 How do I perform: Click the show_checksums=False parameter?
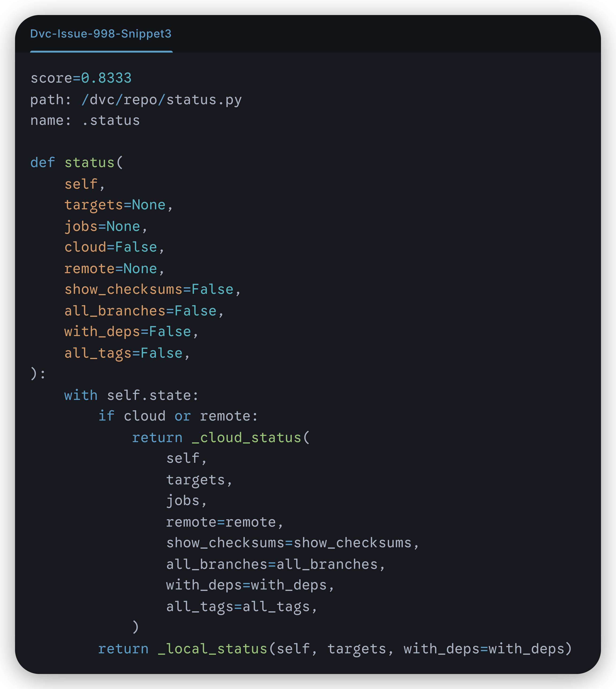[x=149, y=290]
